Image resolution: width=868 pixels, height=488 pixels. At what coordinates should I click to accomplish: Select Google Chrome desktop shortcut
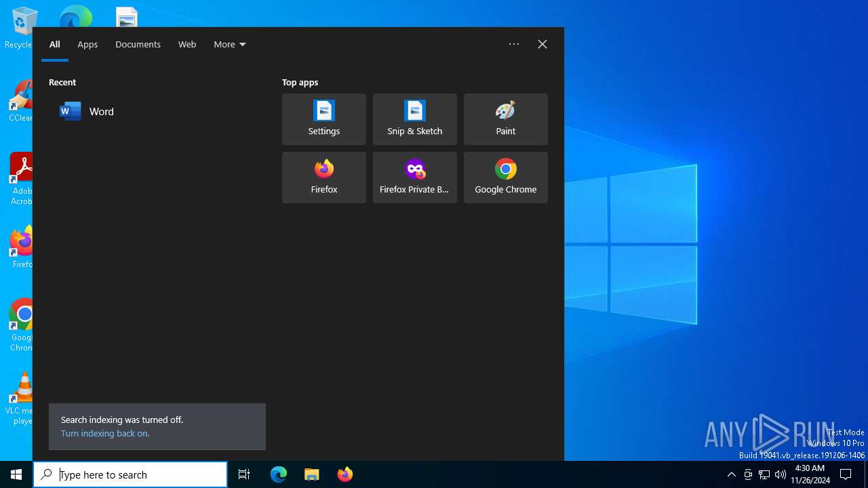(x=20, y=325)
